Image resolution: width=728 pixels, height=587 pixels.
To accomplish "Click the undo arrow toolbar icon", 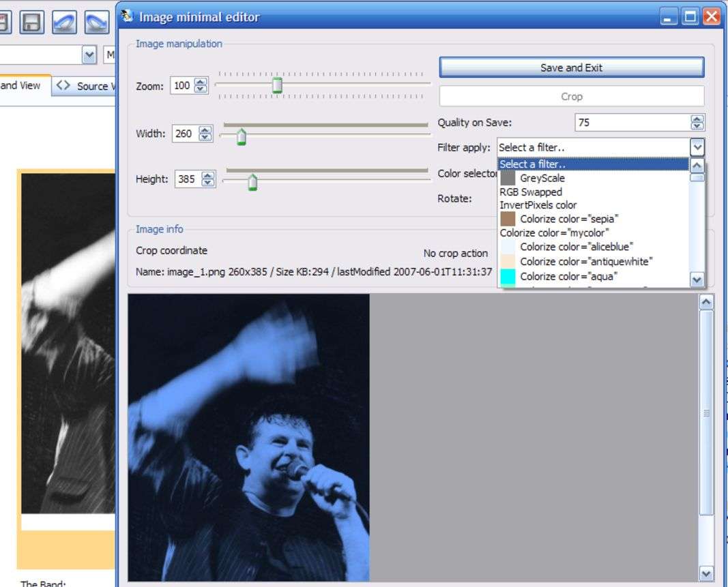I will pyautogui.click(x=65, y=22).
